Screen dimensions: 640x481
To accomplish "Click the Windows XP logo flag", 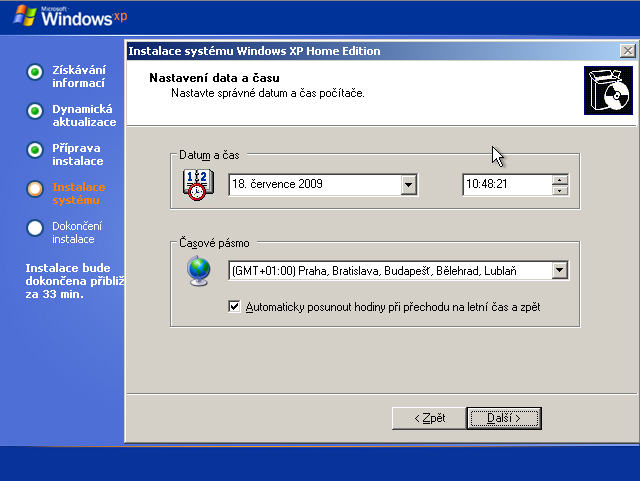I will pos(24,16).
